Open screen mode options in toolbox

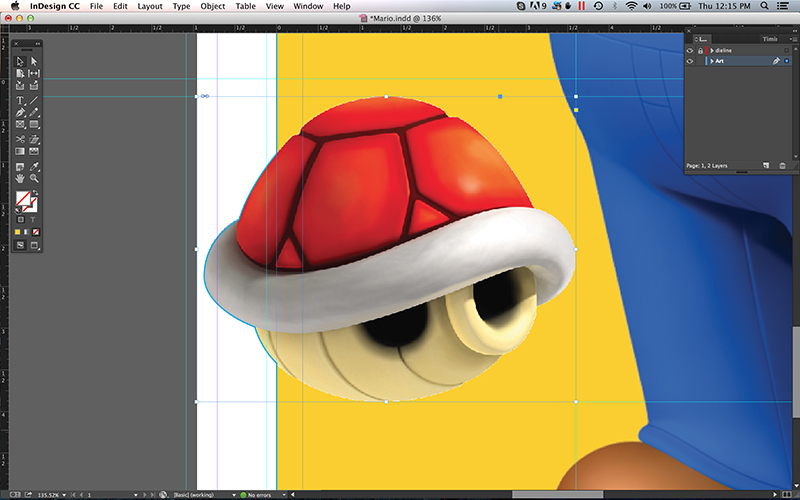pos(34,245)
